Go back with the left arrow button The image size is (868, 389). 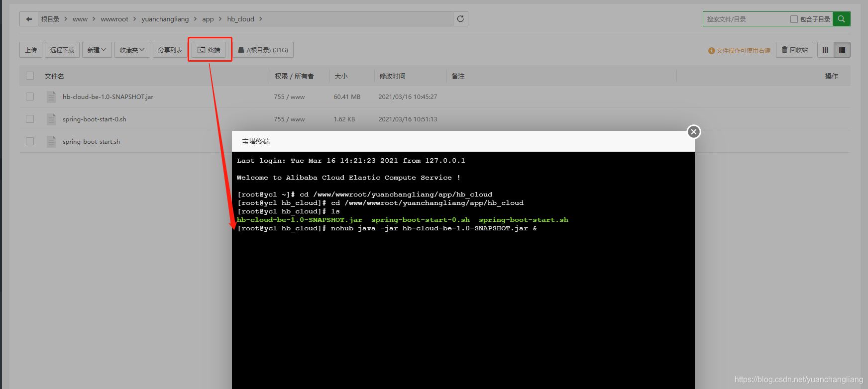click(29, 19)
